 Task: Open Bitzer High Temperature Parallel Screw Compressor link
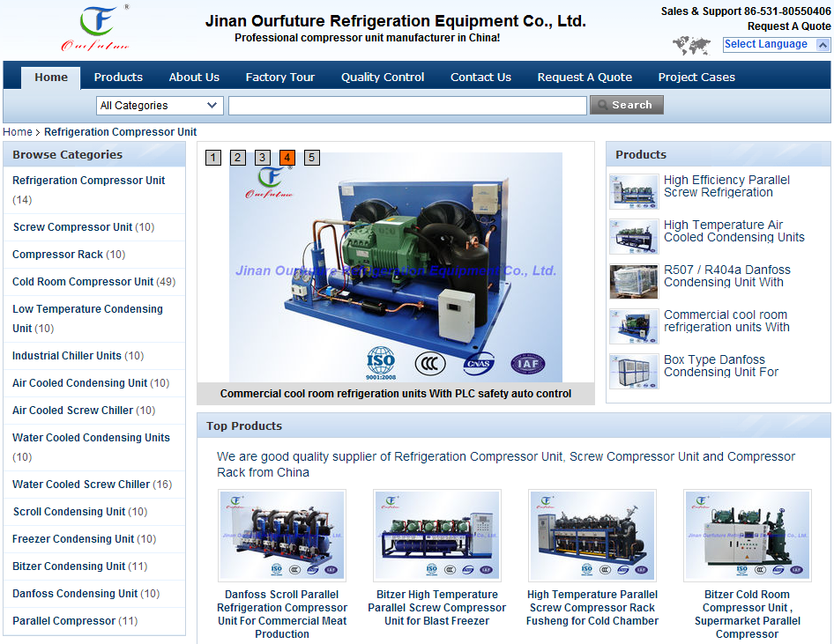pos(436,608)
